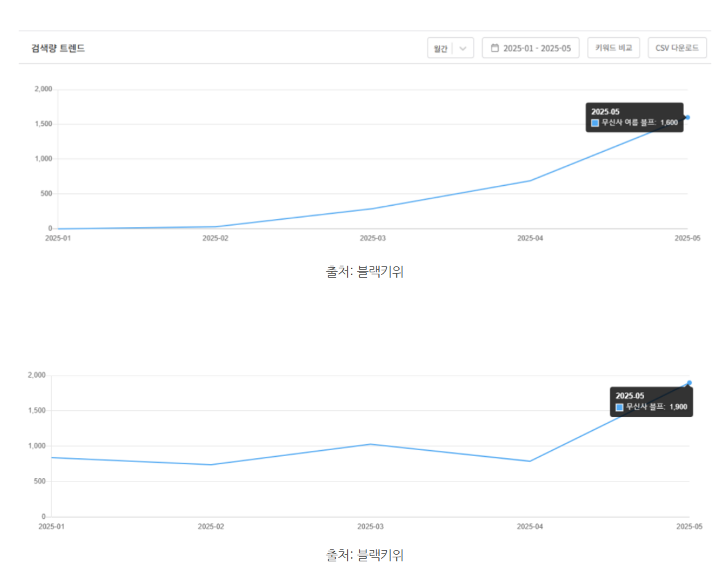Viewport: 728px width, 574px height.
Task: Click the 키워드 비교 button
Action: pyautogui.click(x=613, y=49)
